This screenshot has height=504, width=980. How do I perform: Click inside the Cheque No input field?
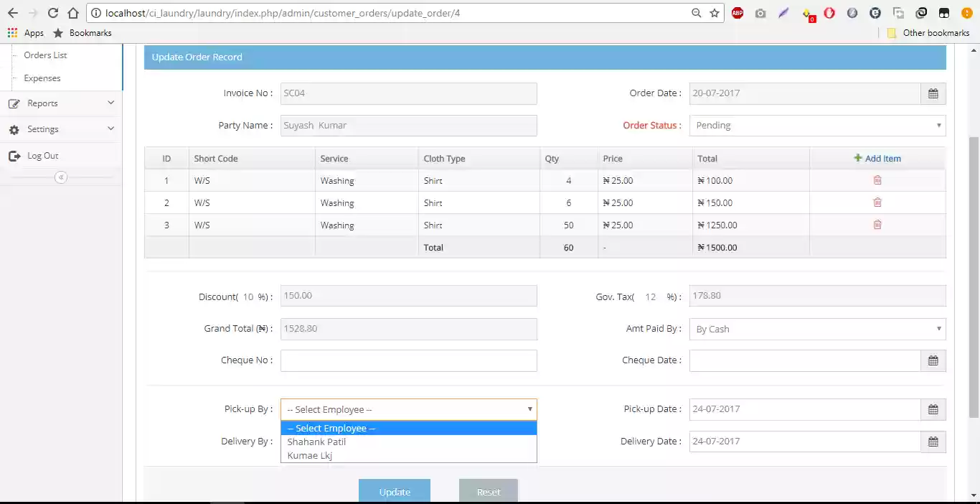(x=408, y=360)
